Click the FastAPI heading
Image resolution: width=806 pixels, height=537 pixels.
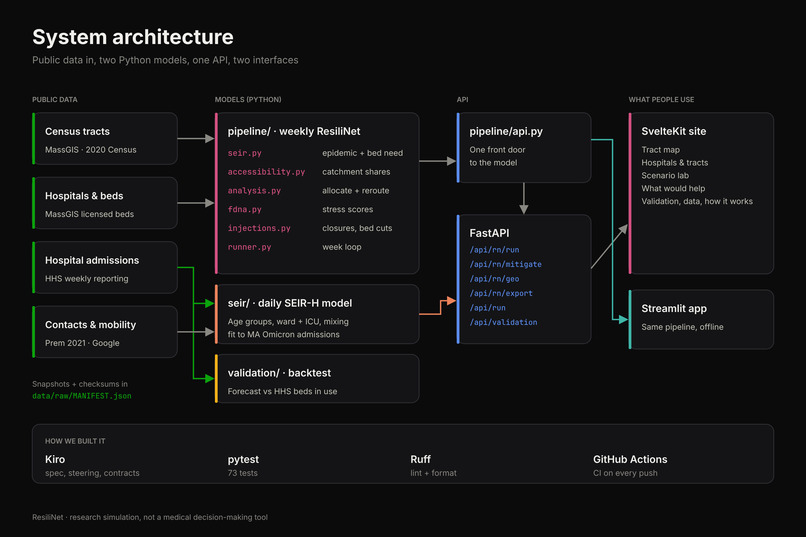point(489,233)
